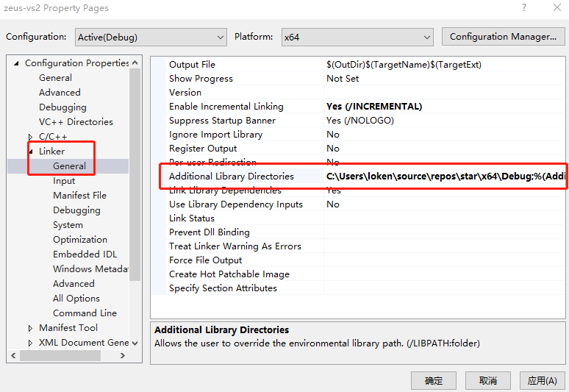Click the 取消 (Cancel) button
This screenshot has height=392, width=569.
click(488, 380)
